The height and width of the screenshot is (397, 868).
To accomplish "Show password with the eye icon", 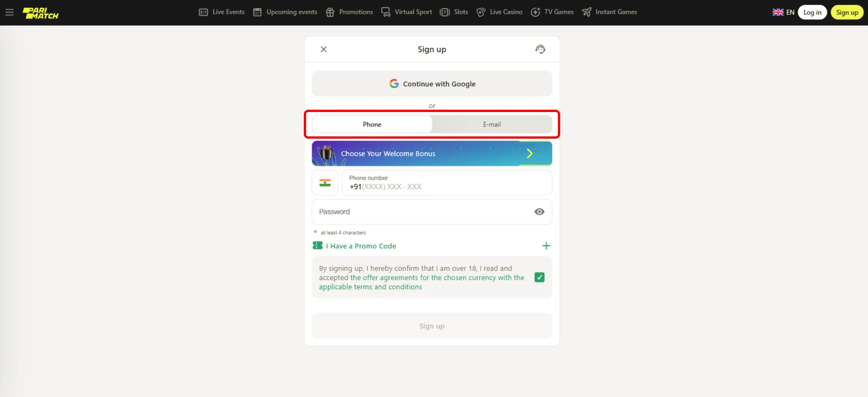I will [x=539, y=212].
